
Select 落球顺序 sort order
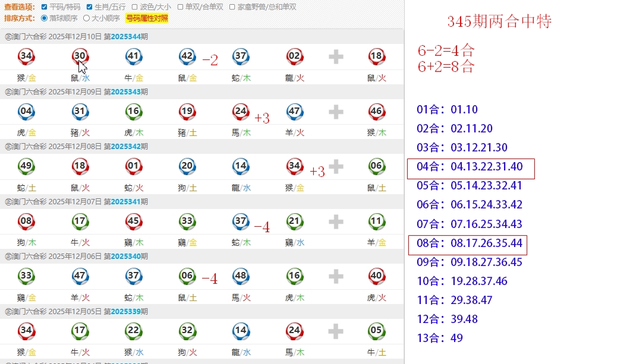tap(45, 18)
